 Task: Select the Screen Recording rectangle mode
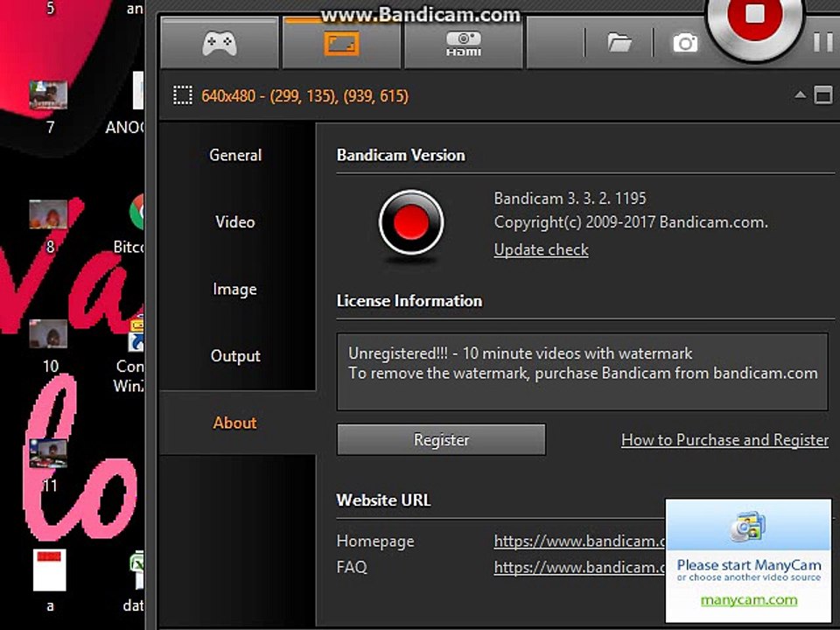click(341, 44)
